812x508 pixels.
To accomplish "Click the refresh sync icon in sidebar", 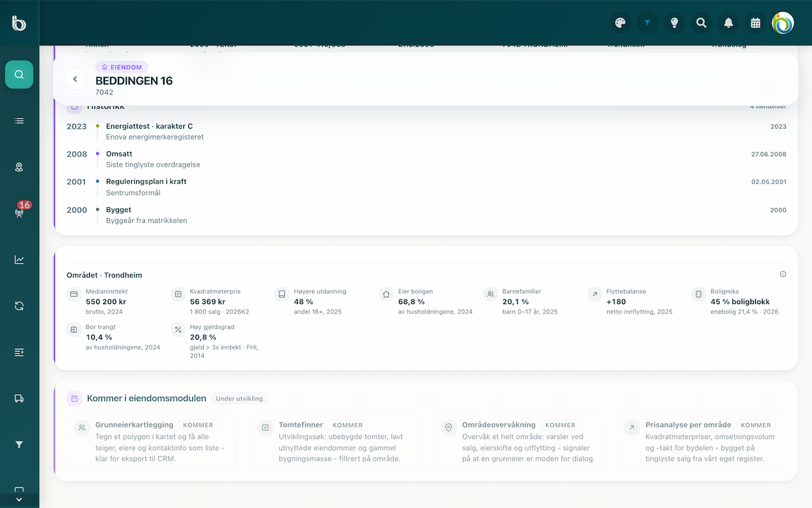I will pos(19,305).
